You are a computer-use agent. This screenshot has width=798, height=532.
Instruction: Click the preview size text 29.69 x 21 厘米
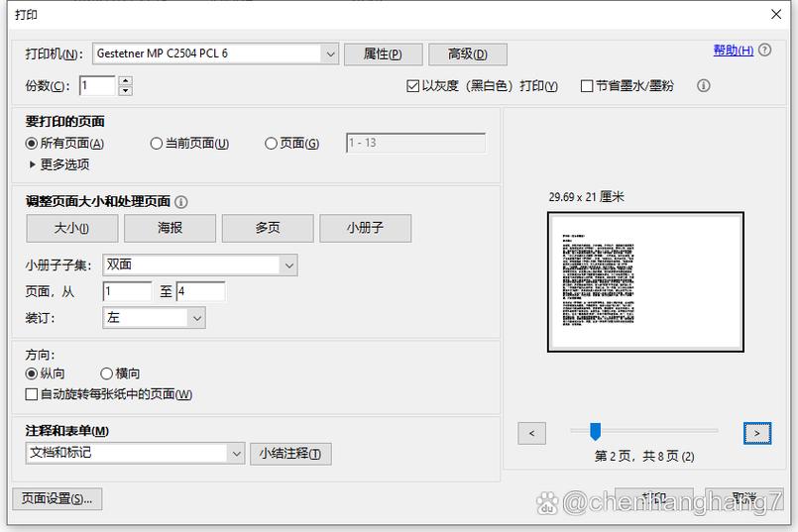(586, 197)
